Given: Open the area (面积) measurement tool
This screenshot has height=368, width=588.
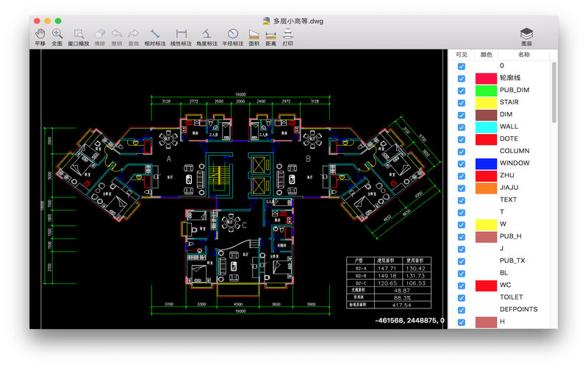Looking at the screenshot, I should (254, 38).
